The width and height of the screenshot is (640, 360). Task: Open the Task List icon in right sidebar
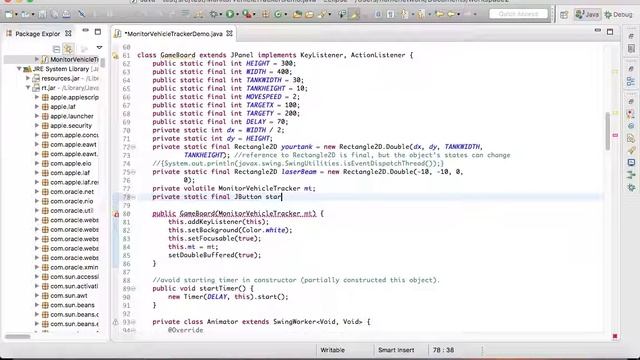631,48
